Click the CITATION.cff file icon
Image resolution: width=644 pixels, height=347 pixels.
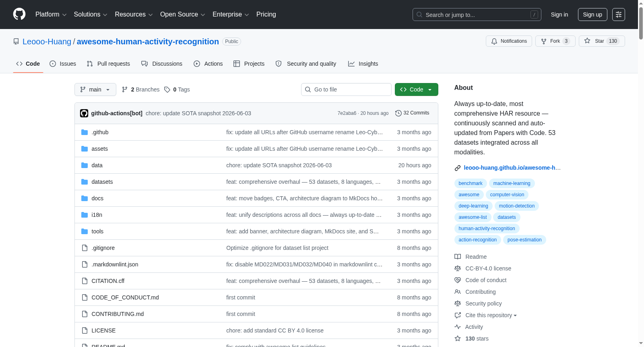pos(85,281)
